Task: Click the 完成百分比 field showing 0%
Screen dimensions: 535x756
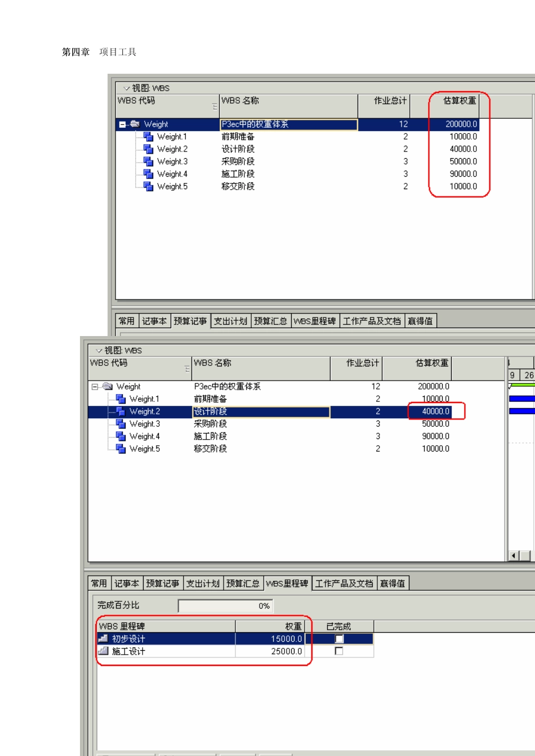Action: pyautogui.click(x=225, y=606)
